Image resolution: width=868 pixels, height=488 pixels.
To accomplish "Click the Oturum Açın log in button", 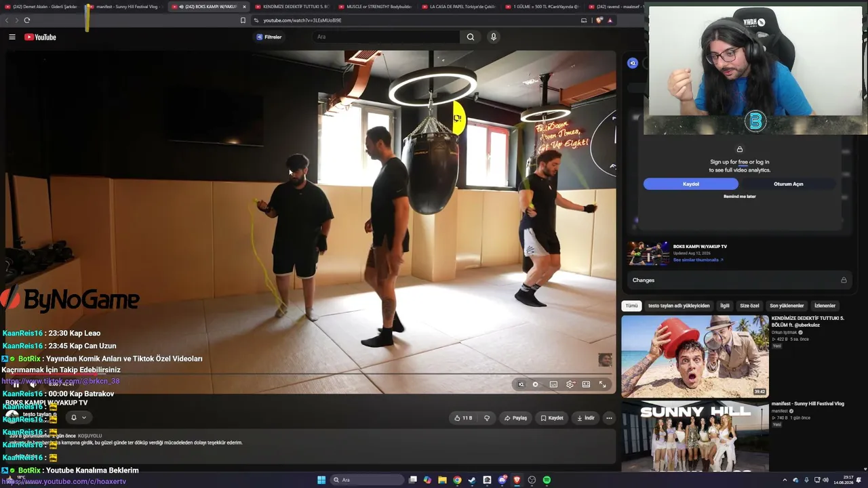I will pyautogui.click(x=788, y=184).
